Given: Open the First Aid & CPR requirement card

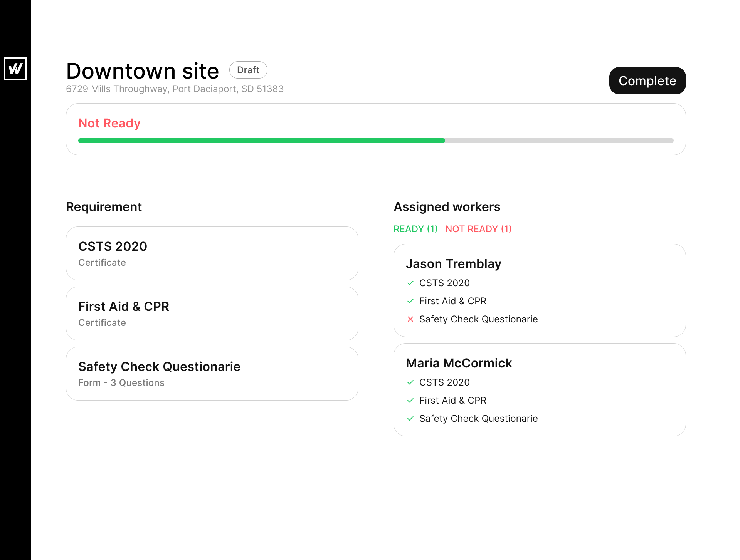Looking at the screenshot, I should pos(212,314).
